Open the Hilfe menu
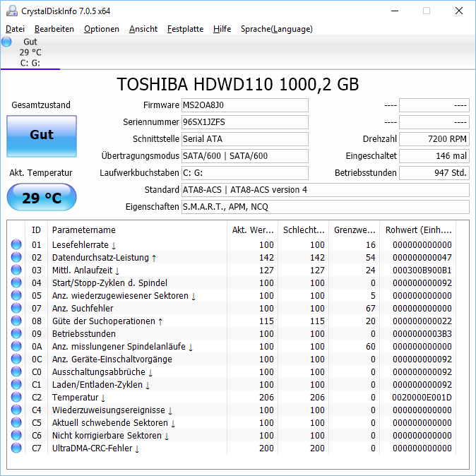The image size is (476, 476). click(x=222, y=29)
